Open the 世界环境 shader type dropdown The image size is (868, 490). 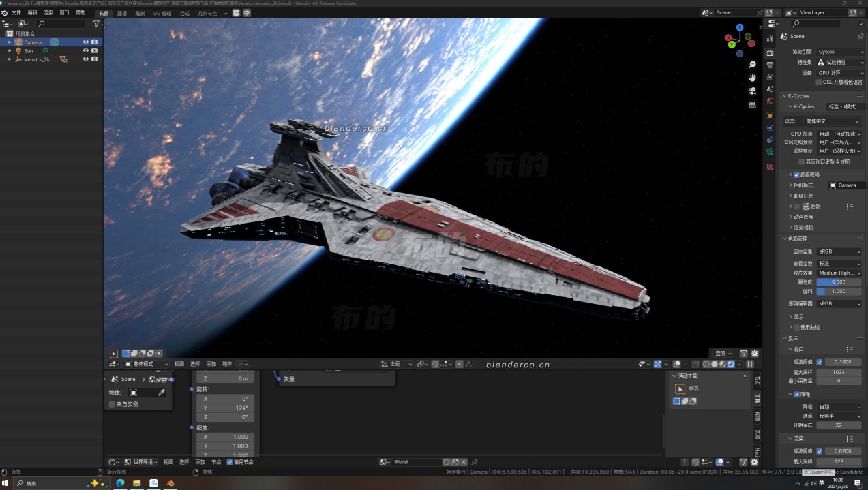click(140, 462)
